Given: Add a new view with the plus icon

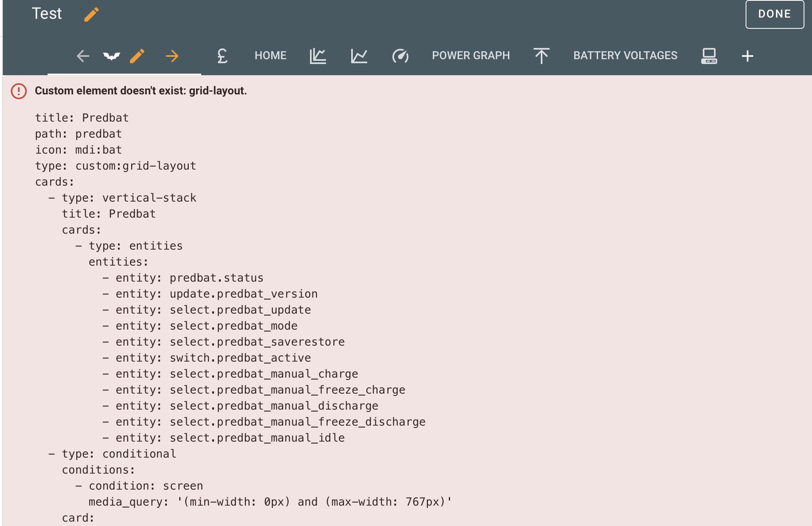Looking at the screenshot, I should coord(747,56).
